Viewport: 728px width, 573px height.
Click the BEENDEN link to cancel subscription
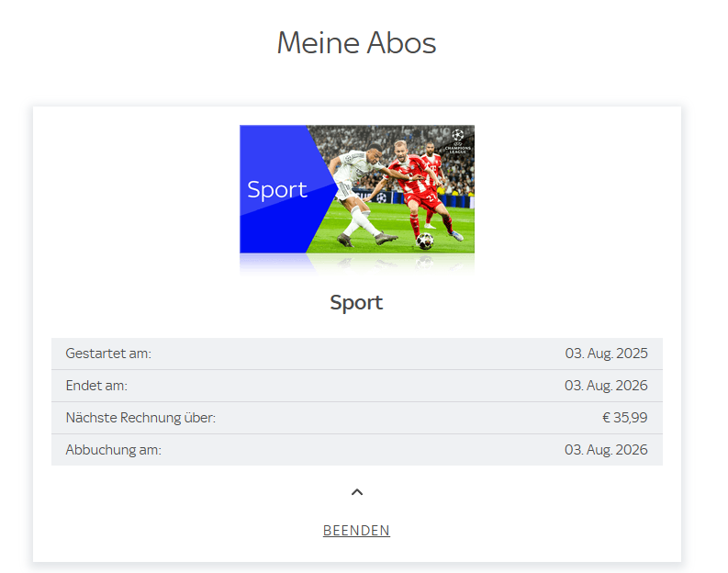click(x=356, y=530)
